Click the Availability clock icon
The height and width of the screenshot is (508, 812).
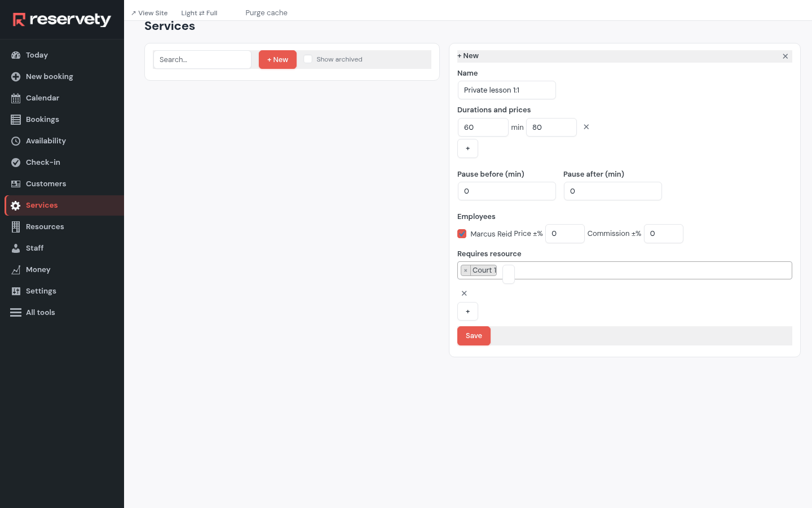point(16,141)
